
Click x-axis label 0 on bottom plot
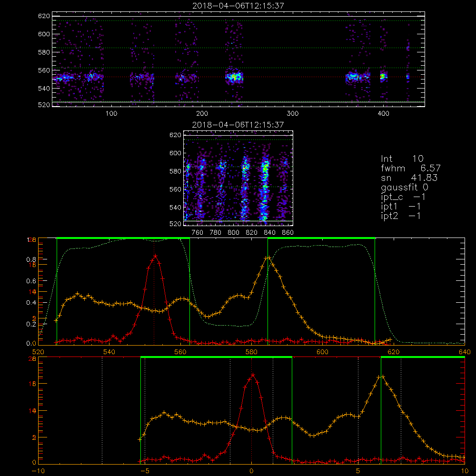coord(251,471)
